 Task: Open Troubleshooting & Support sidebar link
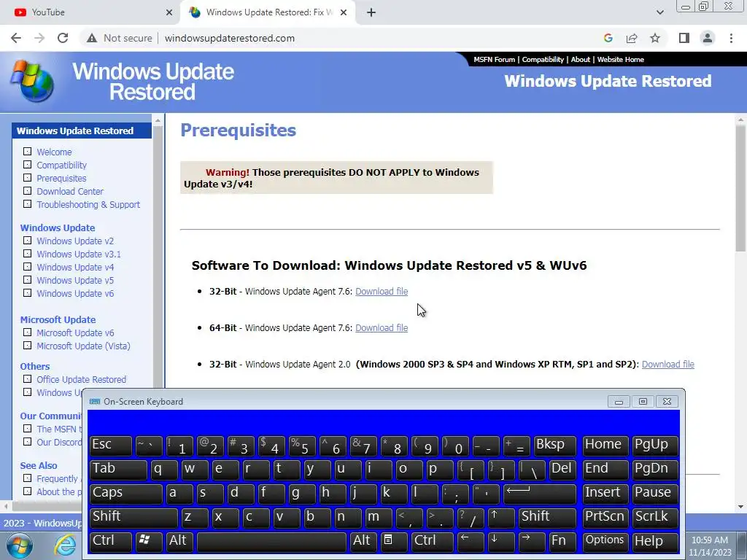click(x=88, y=205)
